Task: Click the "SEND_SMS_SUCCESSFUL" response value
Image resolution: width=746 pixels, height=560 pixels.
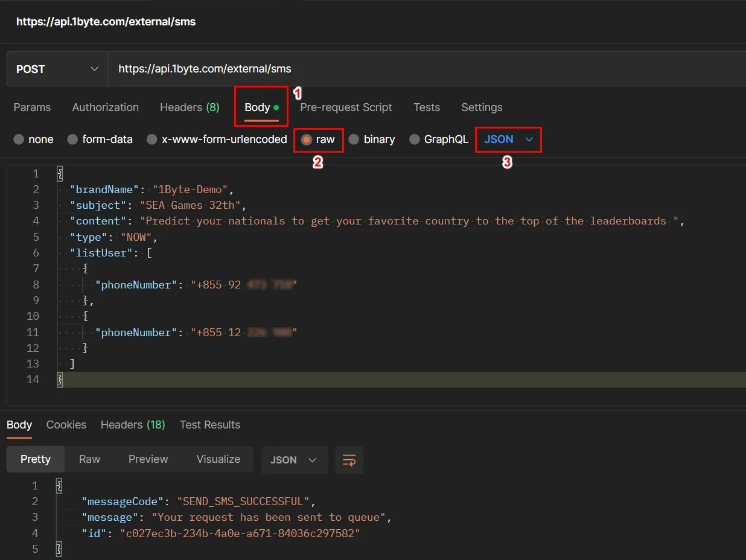Action: (243, 501)
